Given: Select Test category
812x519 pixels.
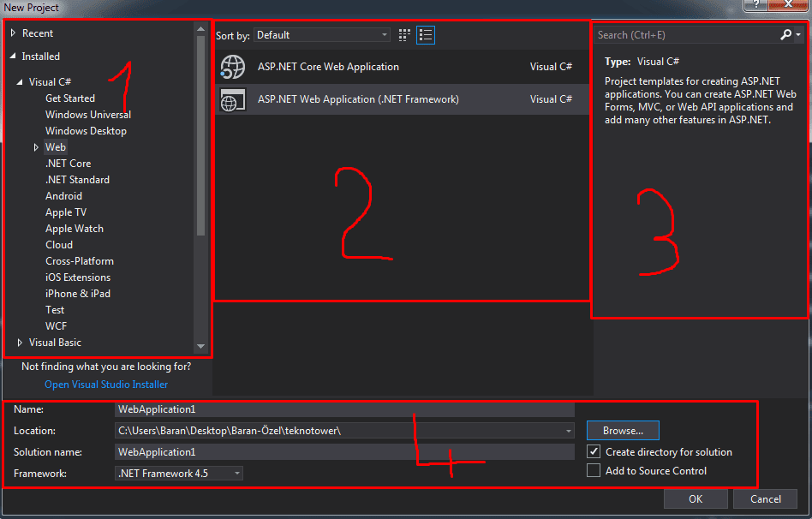Looking at the screenshot, I should coord(55,310).
